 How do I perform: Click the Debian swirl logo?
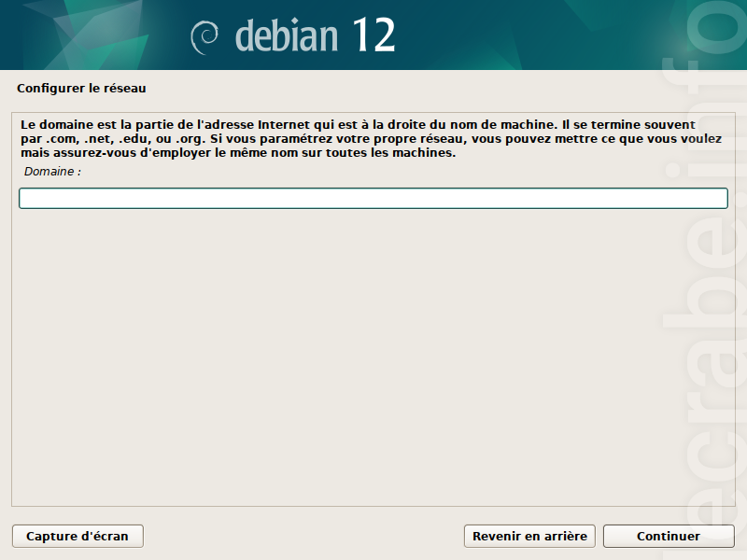(x=204, y=37)
